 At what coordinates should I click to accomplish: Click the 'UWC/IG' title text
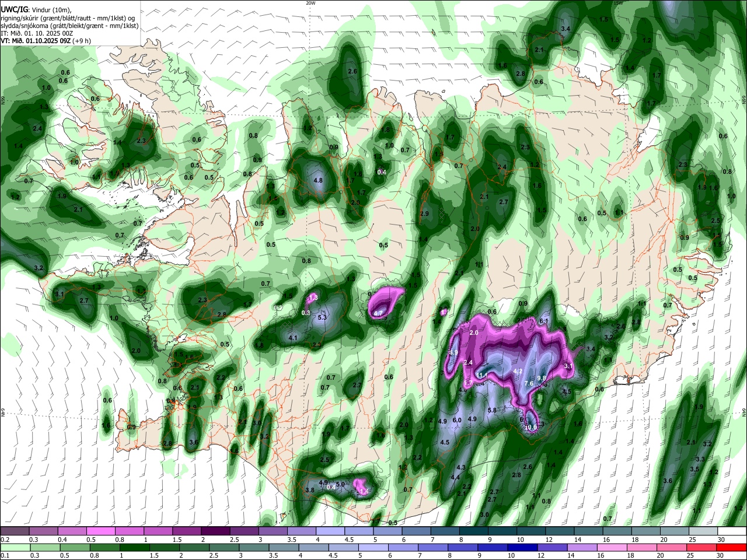(14, 10)
